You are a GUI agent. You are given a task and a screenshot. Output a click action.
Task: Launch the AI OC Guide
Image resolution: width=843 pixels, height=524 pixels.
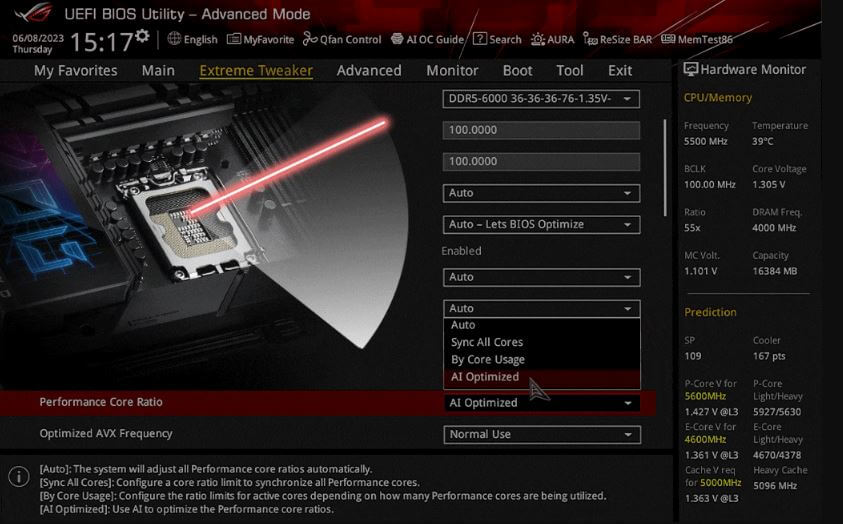427,39
